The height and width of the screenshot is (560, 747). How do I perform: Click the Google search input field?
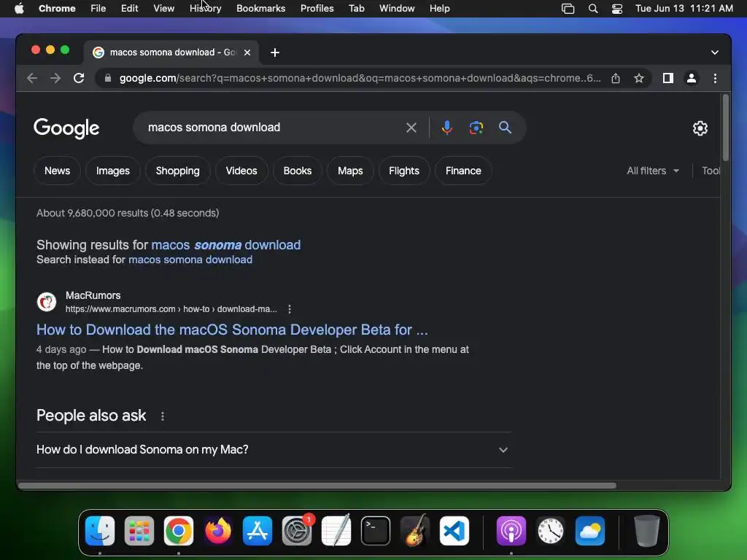click(x=271, y=128)
